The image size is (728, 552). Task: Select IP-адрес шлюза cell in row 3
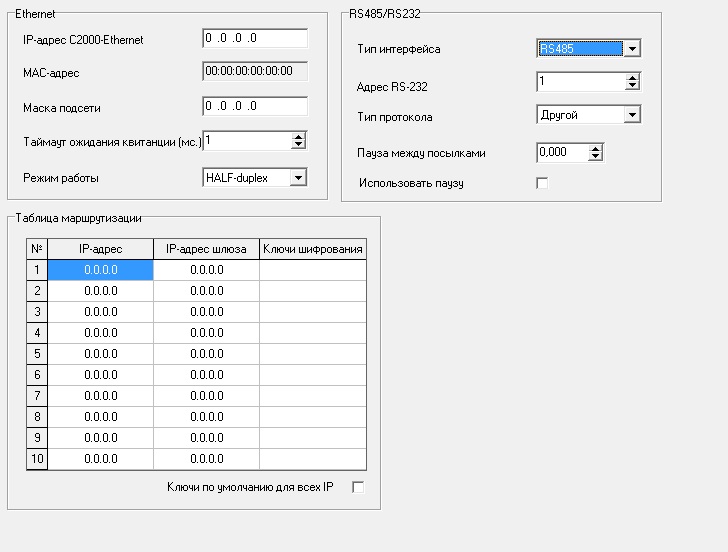click(206, 312)
